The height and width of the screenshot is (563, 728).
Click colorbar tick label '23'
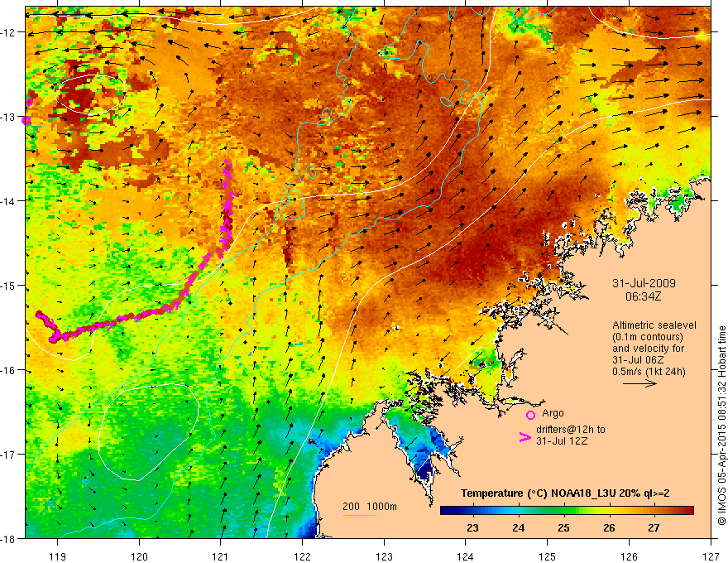(472, 527)
